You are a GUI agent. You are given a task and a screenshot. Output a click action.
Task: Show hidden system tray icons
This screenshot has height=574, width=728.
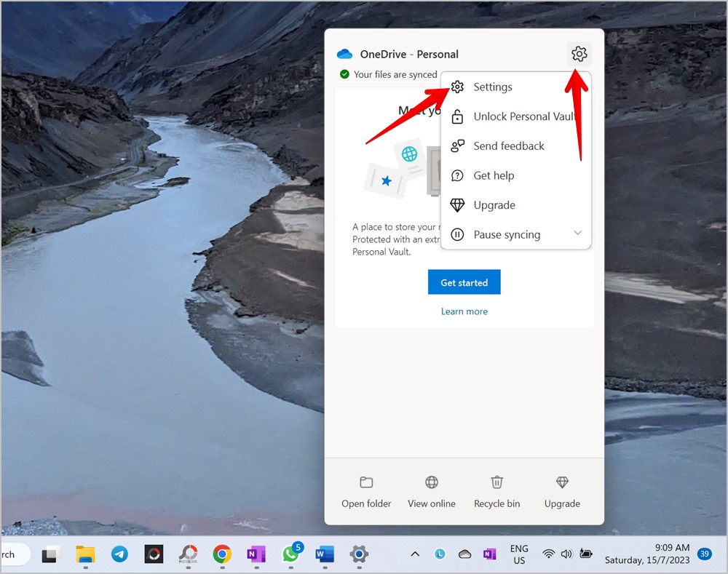coord(415,554)
